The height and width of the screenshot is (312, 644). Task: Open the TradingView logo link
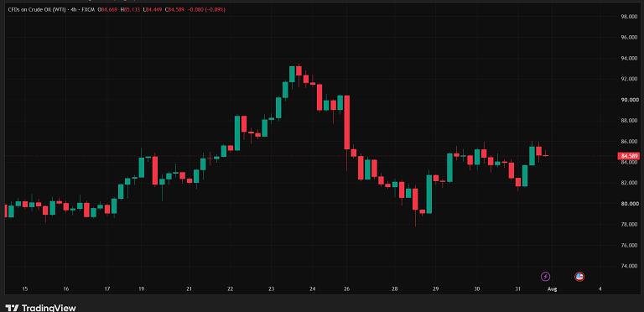coord(41,308)
